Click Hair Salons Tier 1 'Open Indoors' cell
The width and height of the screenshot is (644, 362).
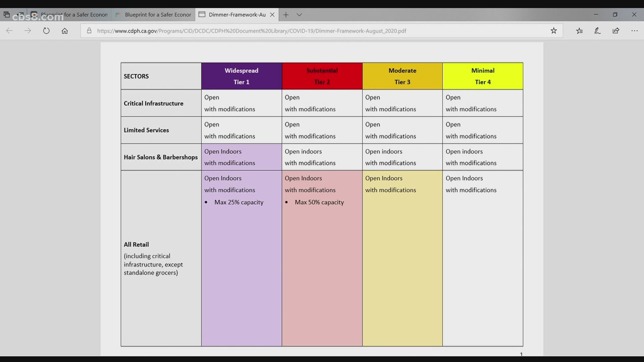pyautogui.click(x=241, y=157)
